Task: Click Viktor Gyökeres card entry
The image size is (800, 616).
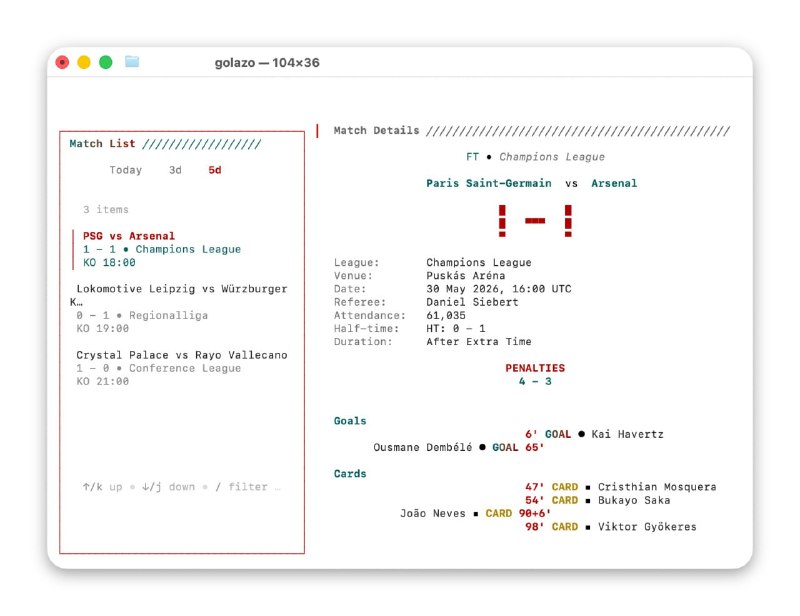Action: coord(611,527)
